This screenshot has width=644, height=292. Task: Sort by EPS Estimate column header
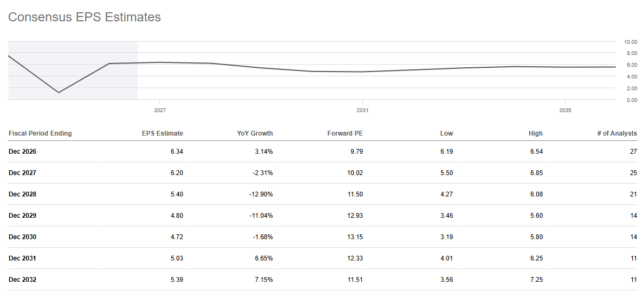coord(162,133)
